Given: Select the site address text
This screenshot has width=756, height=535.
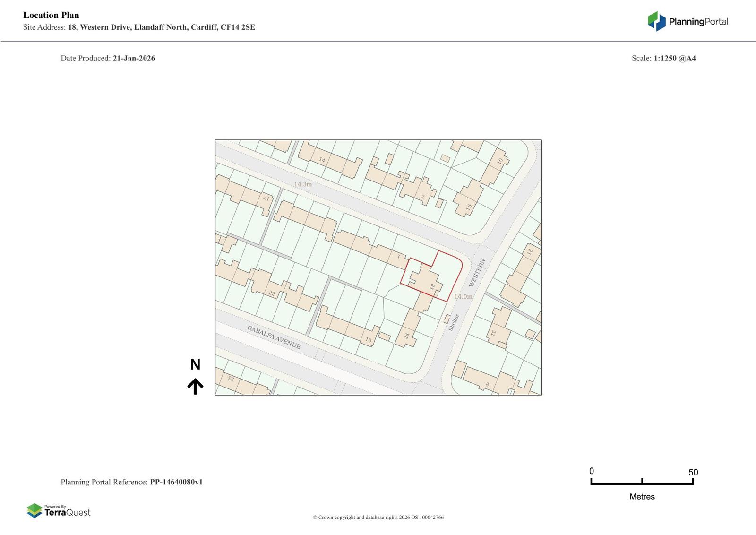Looking at the screenshot, I should (x=161, y=27).
